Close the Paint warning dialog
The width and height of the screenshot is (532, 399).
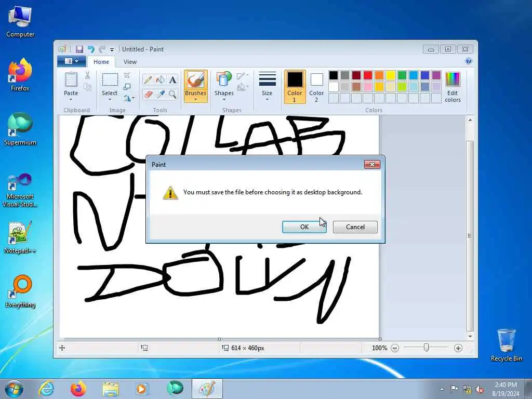coord(372,165)
